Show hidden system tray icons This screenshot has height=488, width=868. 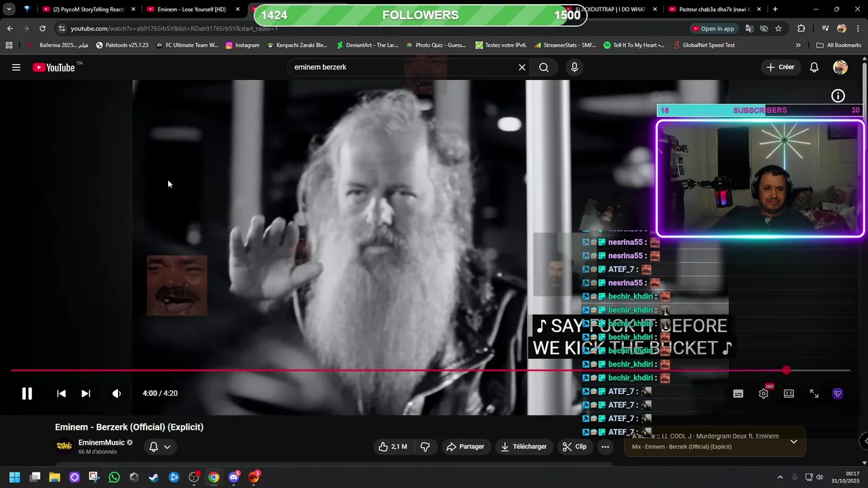[x=780, y=477]
